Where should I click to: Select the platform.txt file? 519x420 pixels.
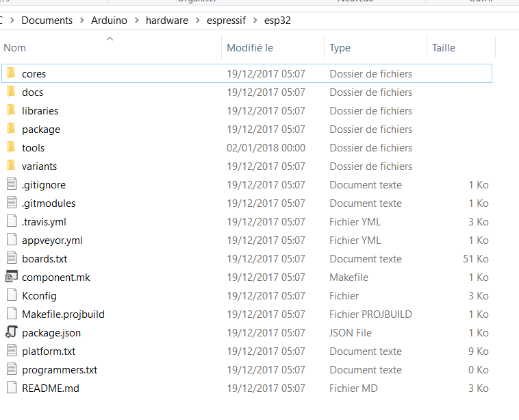[49, 351]
